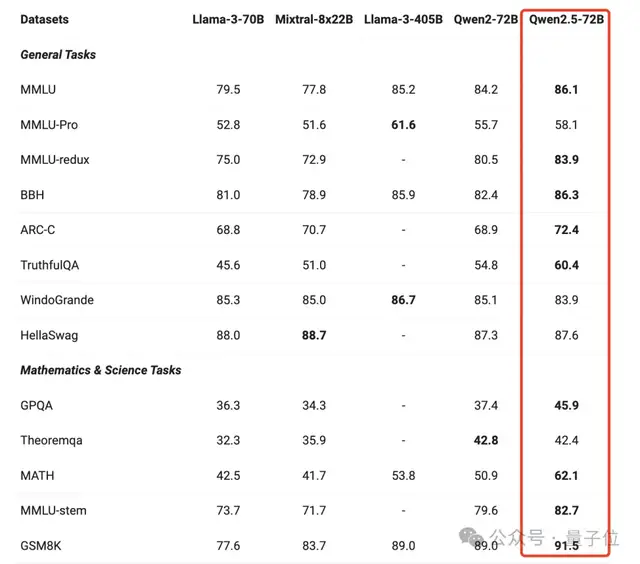Click the Qwen2-72B column header

[486, 19]
